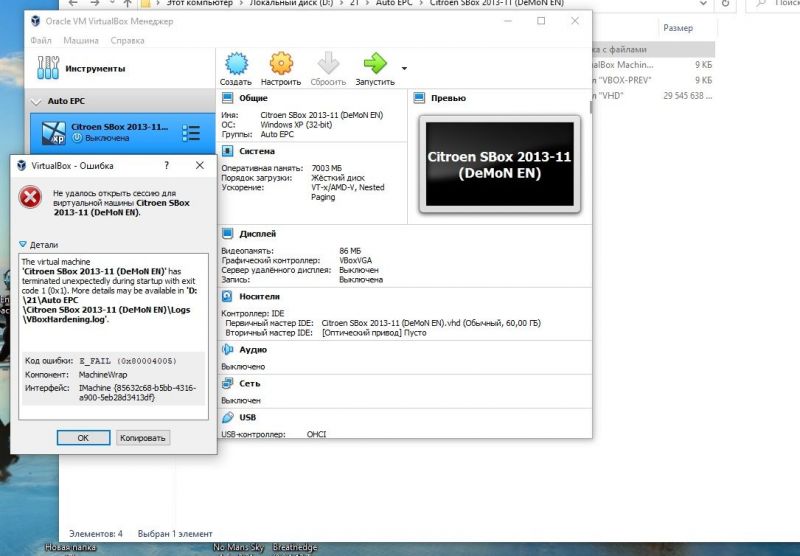
Task: Click the Windows XP (32-bit) OS value
Action: [296, 124]
